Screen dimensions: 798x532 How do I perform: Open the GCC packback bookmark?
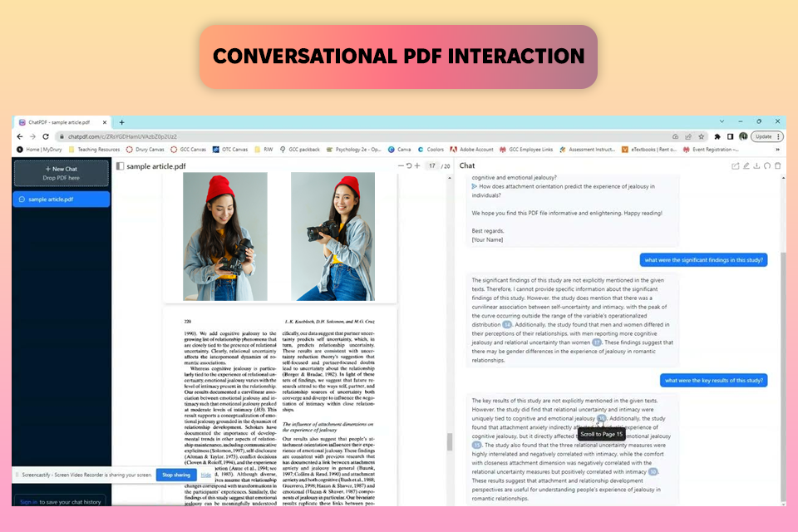[x=300, y=150]
